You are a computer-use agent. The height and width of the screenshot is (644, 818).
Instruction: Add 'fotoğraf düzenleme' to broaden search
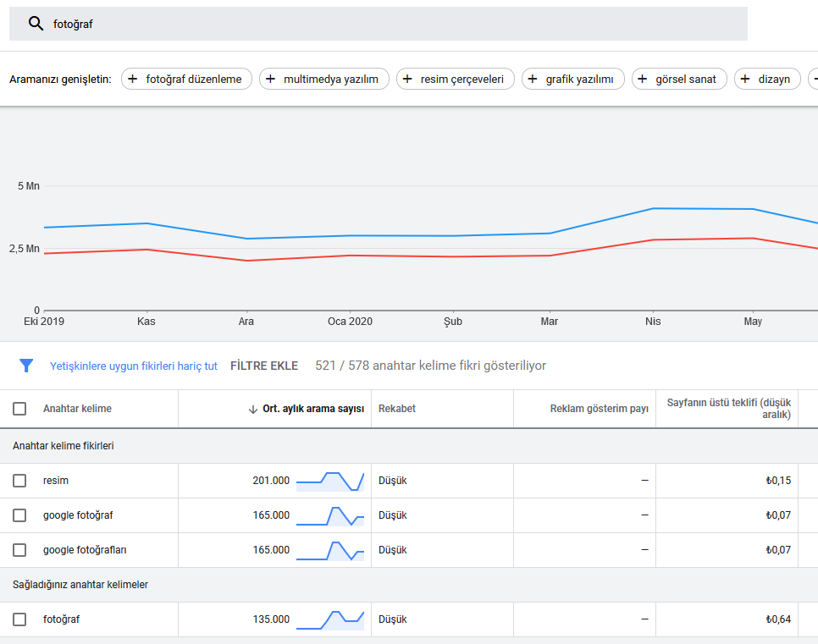click(x=187, y=79)
